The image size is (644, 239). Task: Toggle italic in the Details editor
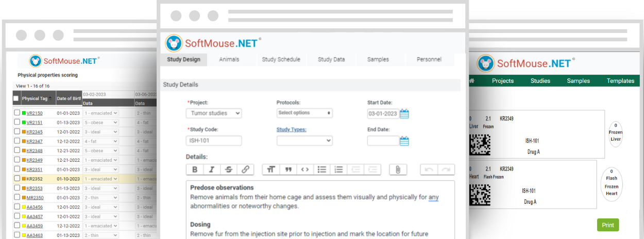pyautogui.click(x=212, y=169)
